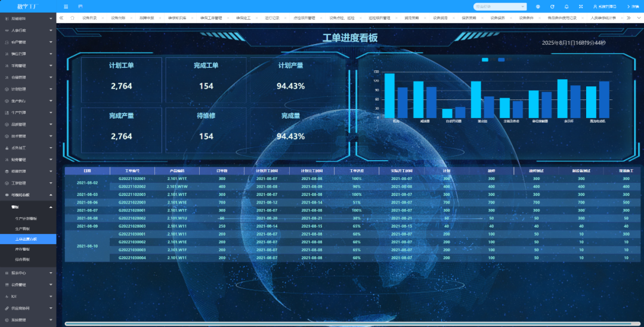Select the highlighted 工单进度看板 menu item
The width and height of the screenshot is (644, 327).
[x=29, y=239]
